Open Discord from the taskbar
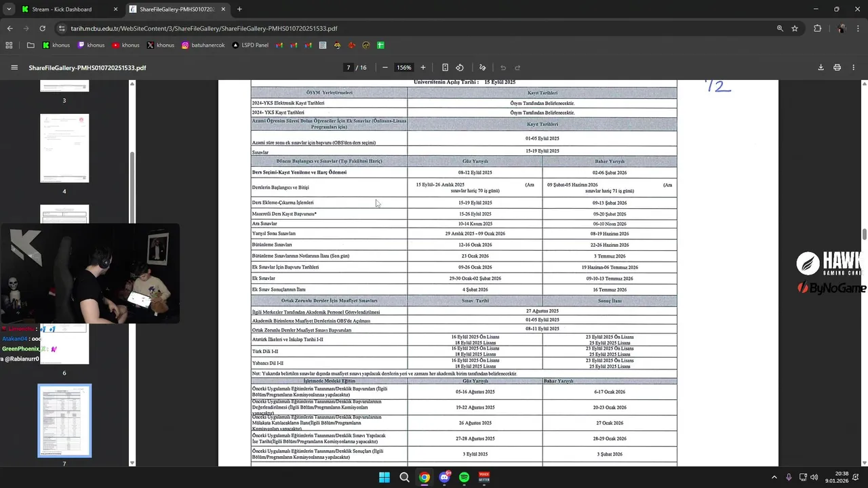 (x=444, y=477)
